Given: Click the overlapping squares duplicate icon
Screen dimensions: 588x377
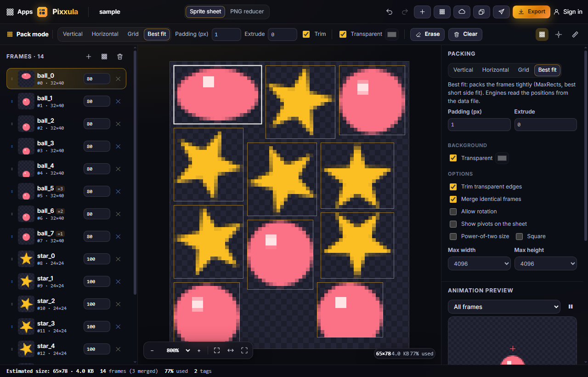Looking at the screenshot, I should (481, 12).
